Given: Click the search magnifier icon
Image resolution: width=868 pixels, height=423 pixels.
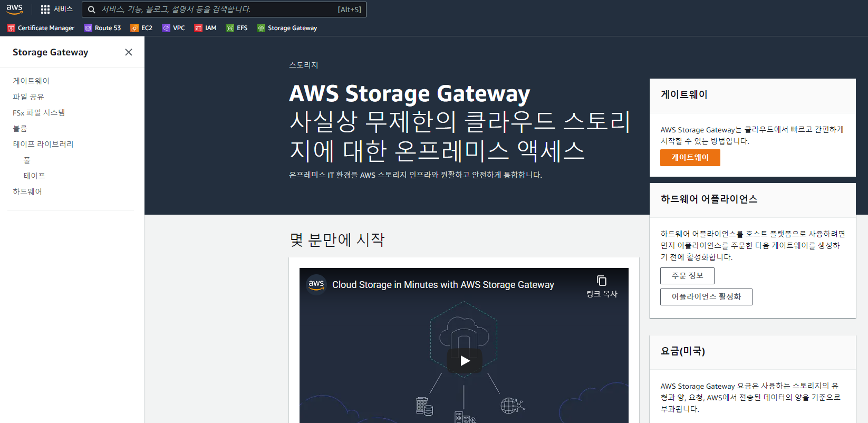Looking at the screenshot, I should (x=92, y=9).
